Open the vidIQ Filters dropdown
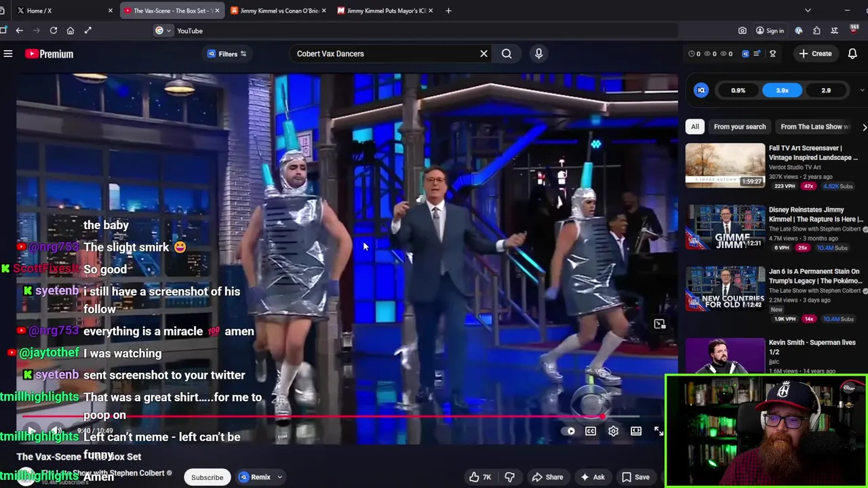The width and height of the screenshot is (868, 488). [227, 54]
